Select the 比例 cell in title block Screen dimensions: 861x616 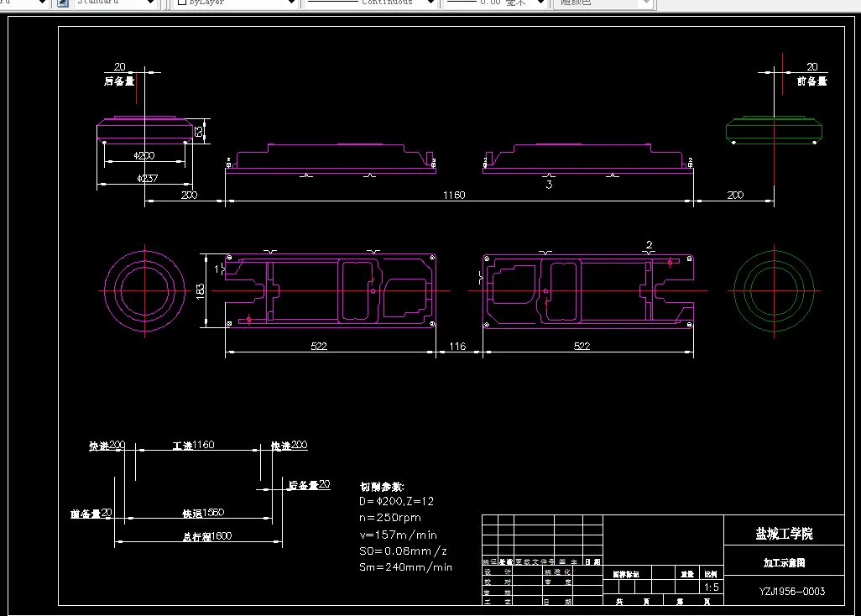[x=711, y=574]
